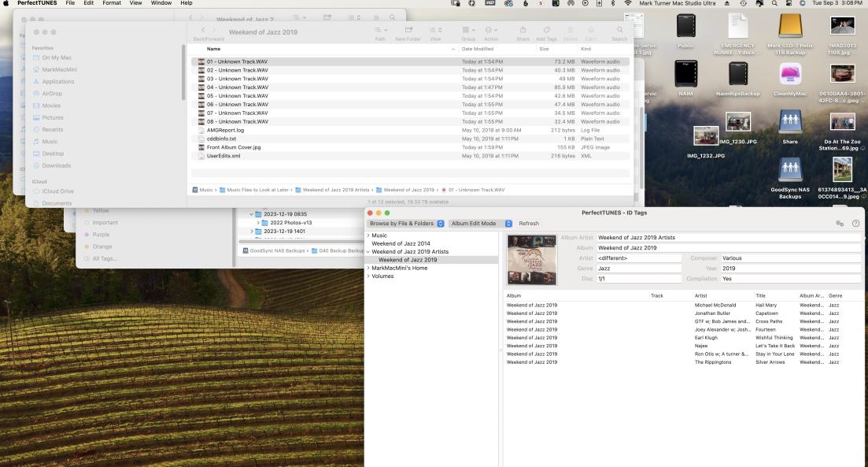Open the Action menu in Finder toolbar
This screenshot has width=868, height=467.
[491, 30]
